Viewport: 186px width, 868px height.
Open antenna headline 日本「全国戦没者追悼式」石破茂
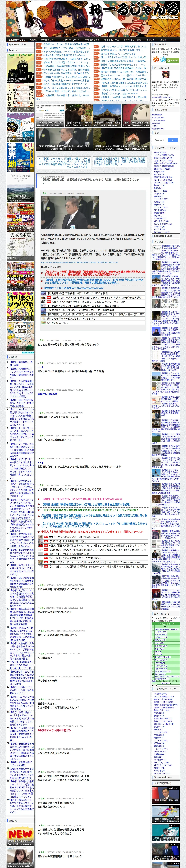click(x=66, y=59)
